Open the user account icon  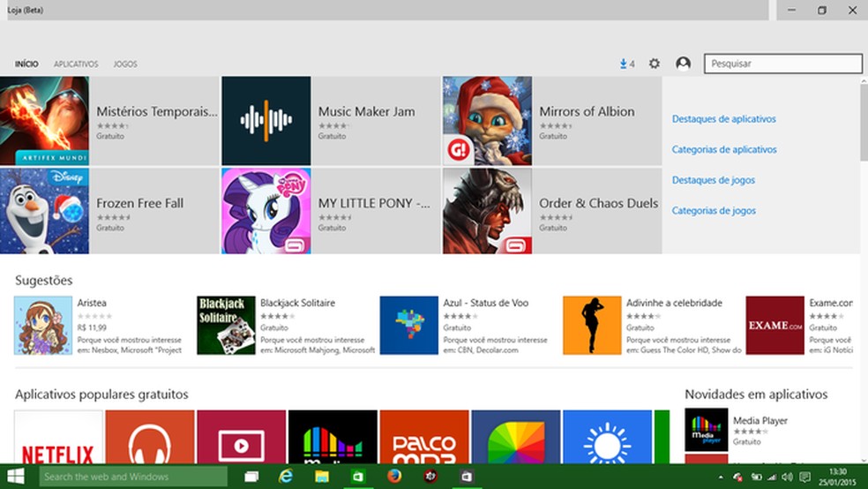tap(683, 64)
